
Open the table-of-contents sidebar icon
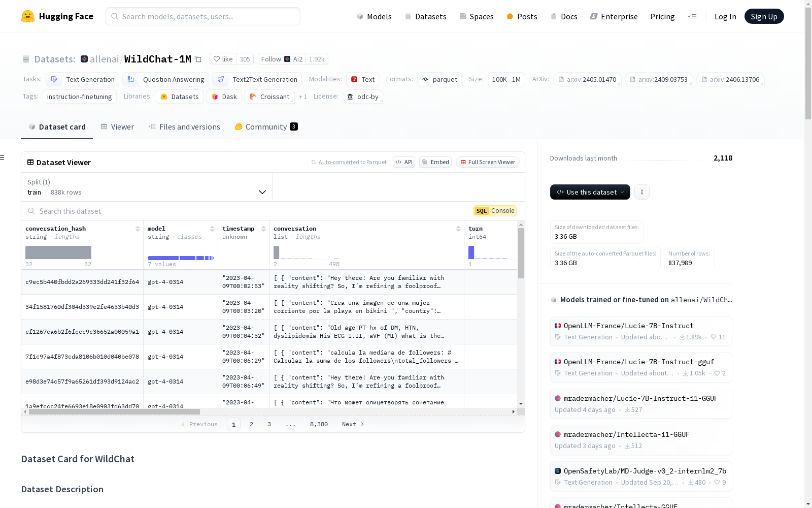pyautogui.click(x=2, y=157)
